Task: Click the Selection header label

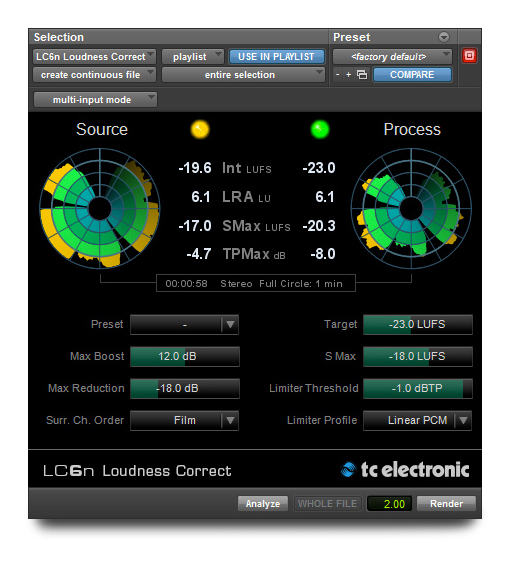Action: [59, 37]
